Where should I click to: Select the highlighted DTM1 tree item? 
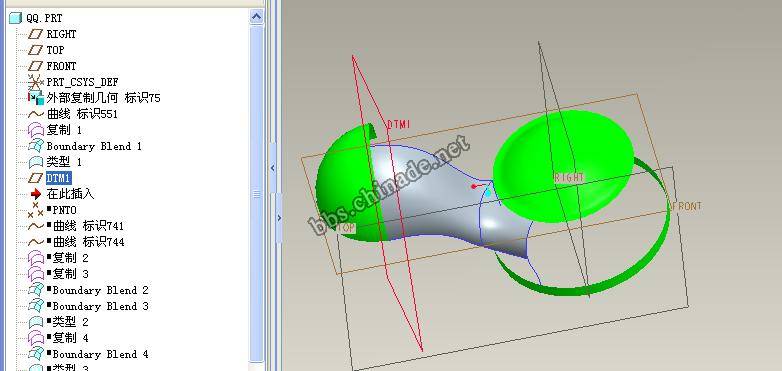tap(59, 178)
